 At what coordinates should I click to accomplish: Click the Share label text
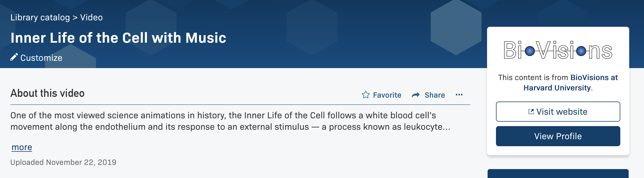[435, 95]
